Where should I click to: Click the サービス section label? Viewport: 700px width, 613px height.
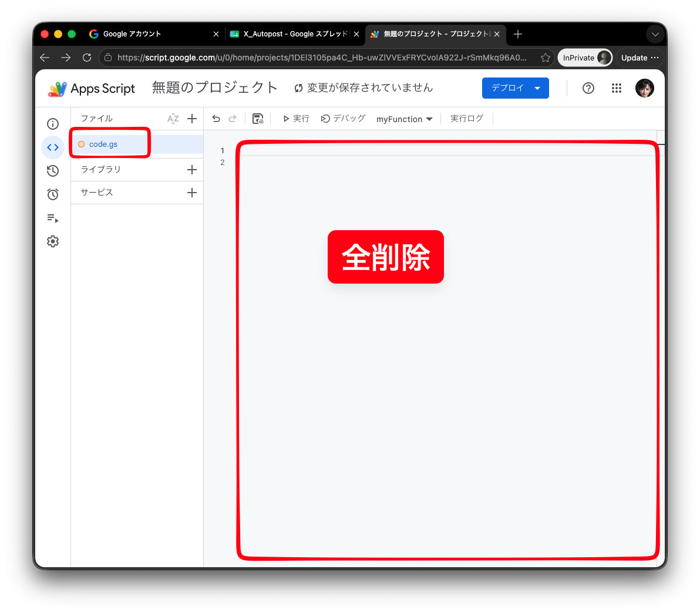tap(97, 193)
